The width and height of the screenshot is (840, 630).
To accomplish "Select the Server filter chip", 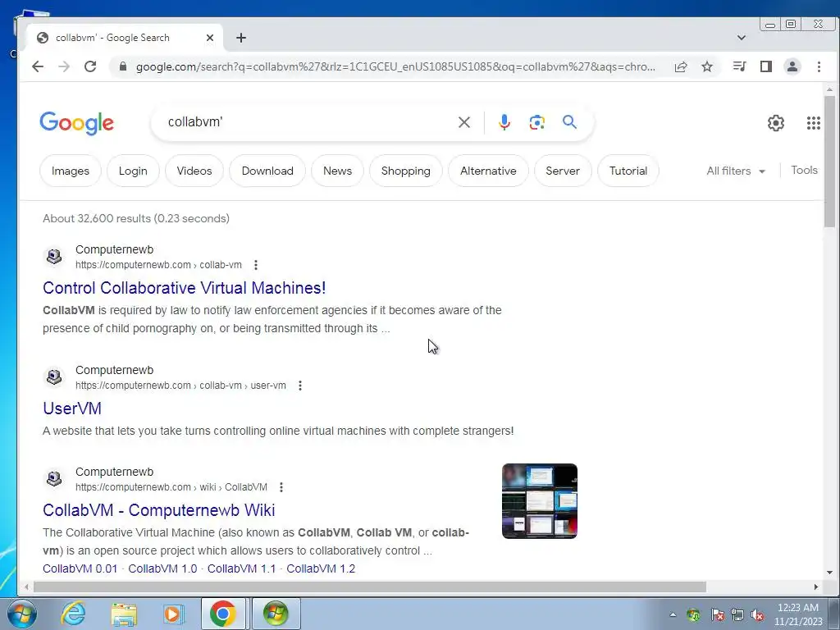I will click(563, 171).
